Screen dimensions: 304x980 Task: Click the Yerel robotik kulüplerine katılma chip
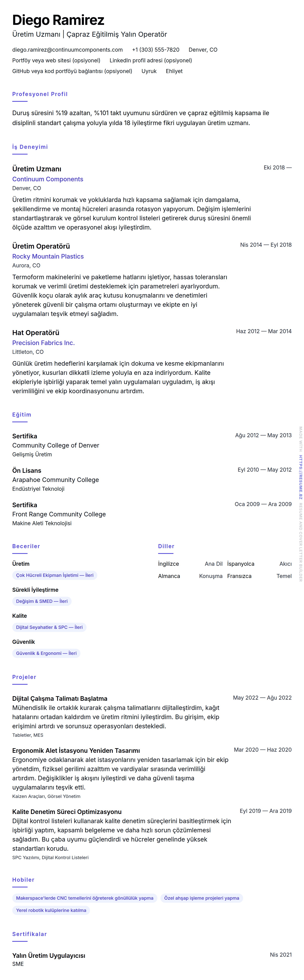point(51,910)
